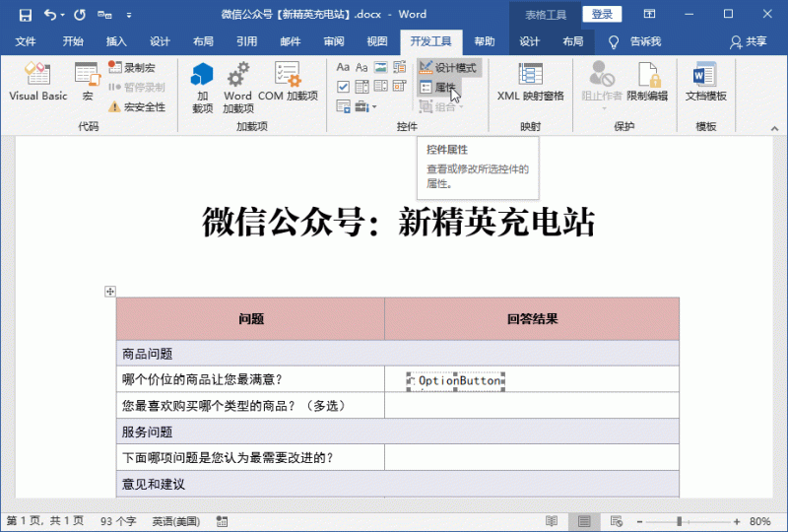Click the 93 个字 word count
The height and width of the screenshot is (532, 788).
(118, 521)
